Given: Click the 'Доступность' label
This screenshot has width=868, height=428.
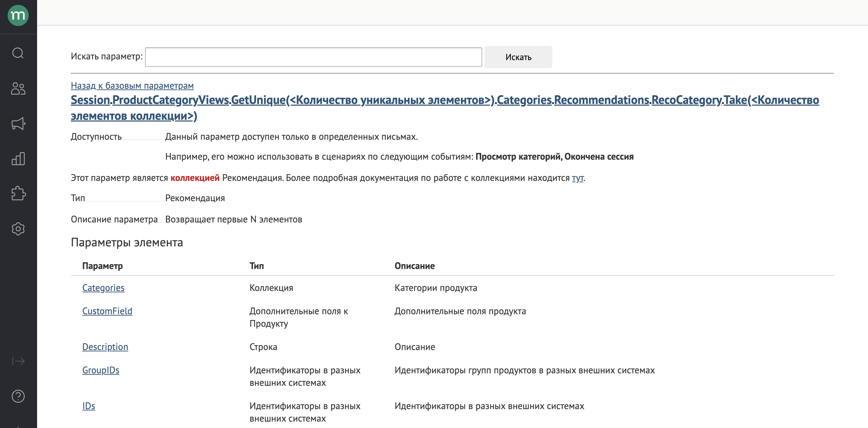Looking at the screenshot, I should 96,137.
